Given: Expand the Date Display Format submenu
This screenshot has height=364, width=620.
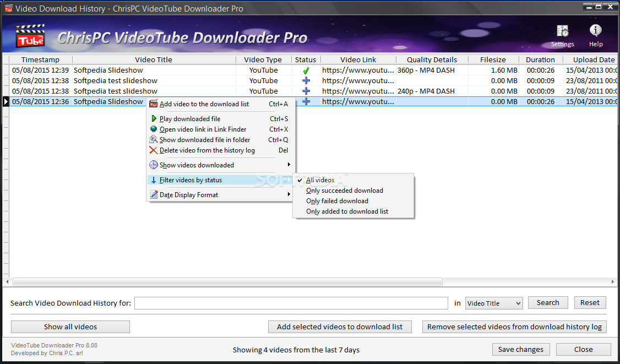Looking at the screenshot, I should (289, 194).
